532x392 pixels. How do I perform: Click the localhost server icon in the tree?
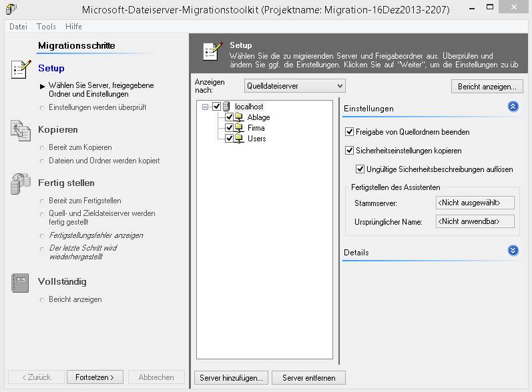tap(226, 107)
